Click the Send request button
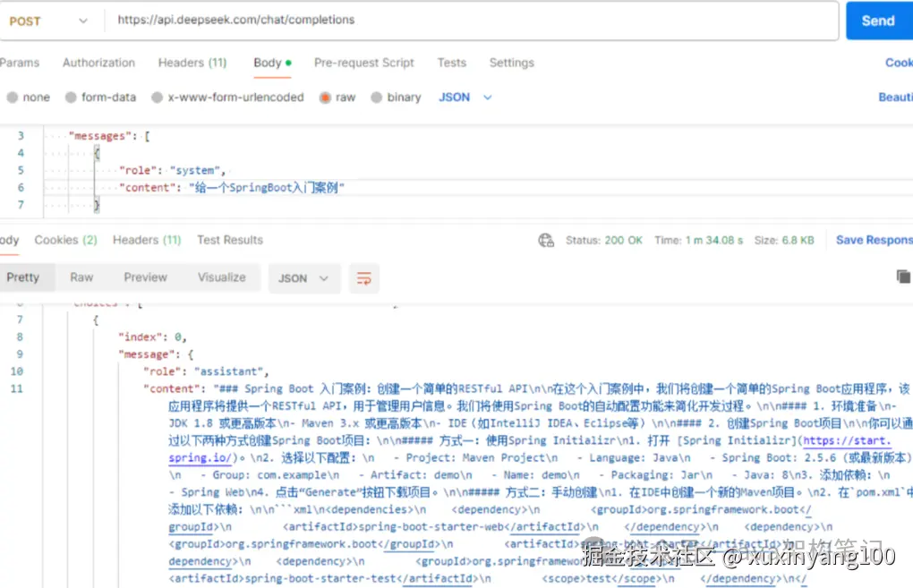Screen dimensions: 913x588 click(x=879, y=21)
